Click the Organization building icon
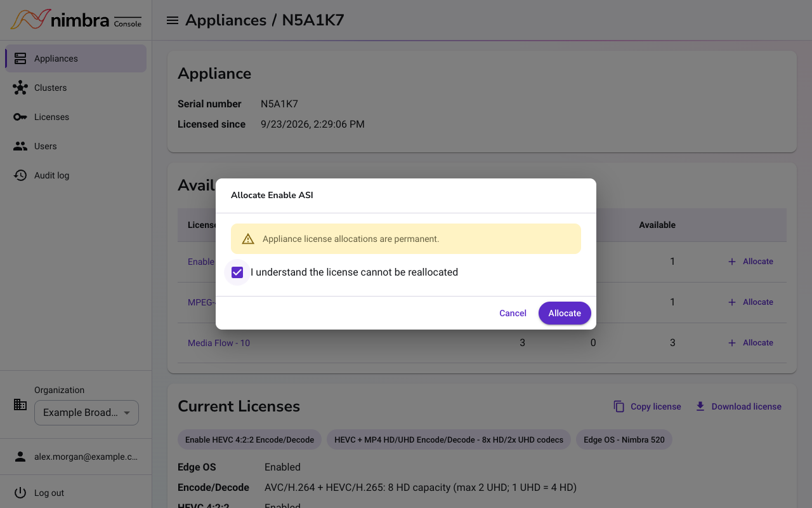The image size is (812, 508). click(20, 404)
